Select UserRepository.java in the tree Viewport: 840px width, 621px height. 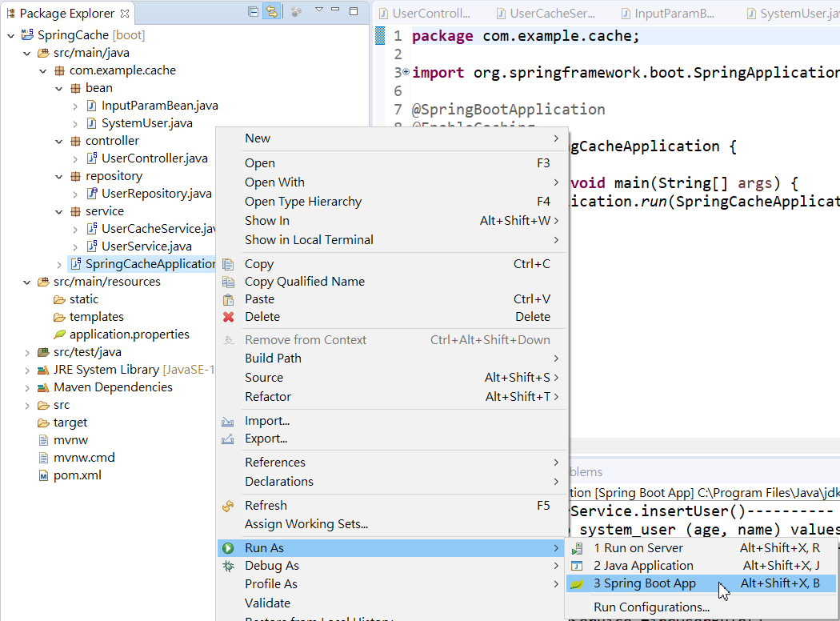click(x=157, y=194)
